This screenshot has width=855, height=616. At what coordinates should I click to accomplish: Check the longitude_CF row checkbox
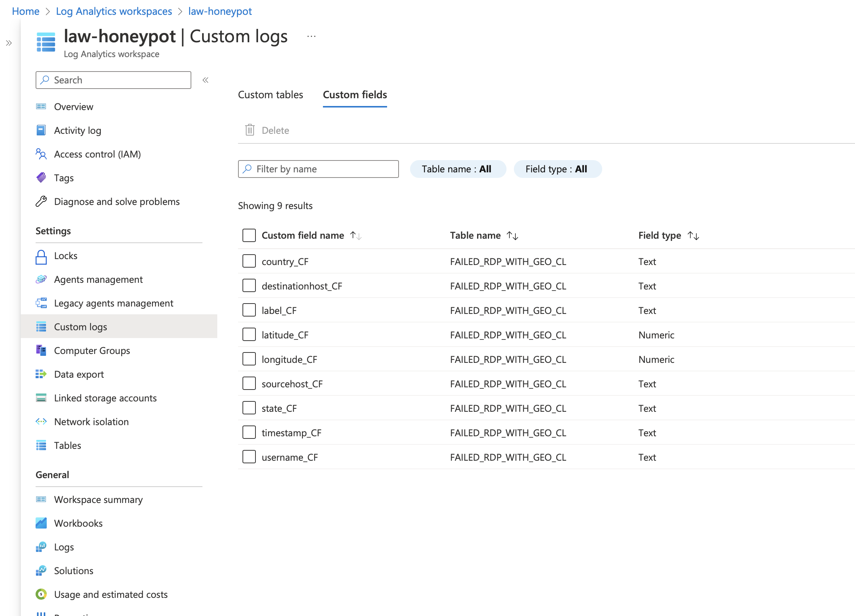point(249,359)
